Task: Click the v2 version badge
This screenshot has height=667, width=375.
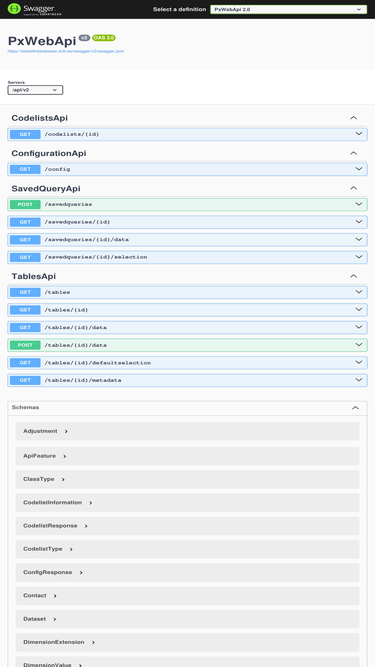Action: click(x=84, y=38)
